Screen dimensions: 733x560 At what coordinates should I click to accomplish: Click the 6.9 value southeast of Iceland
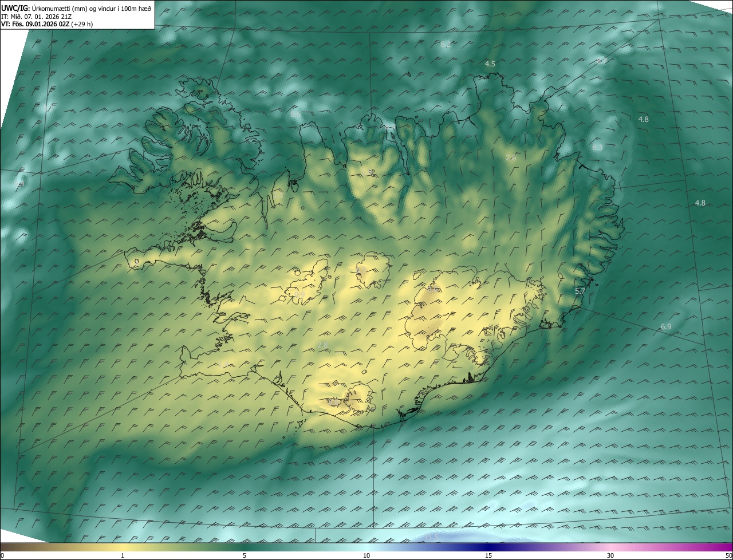click(666, 326)
